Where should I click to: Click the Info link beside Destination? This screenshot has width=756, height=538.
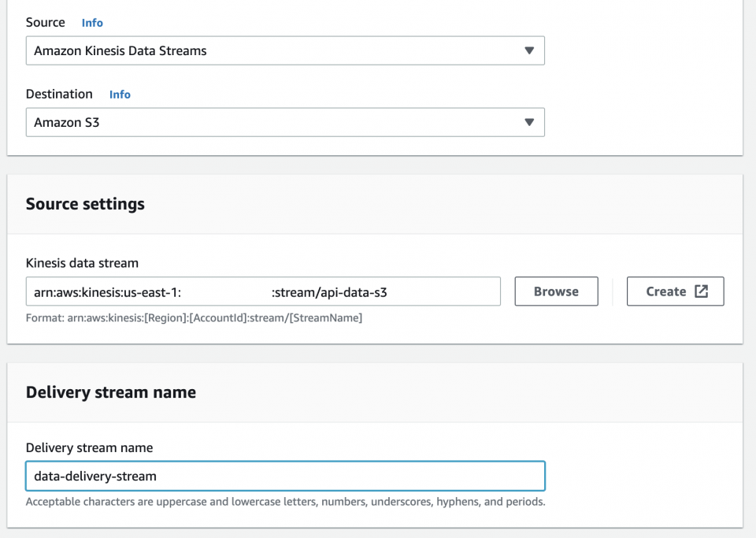120,95
